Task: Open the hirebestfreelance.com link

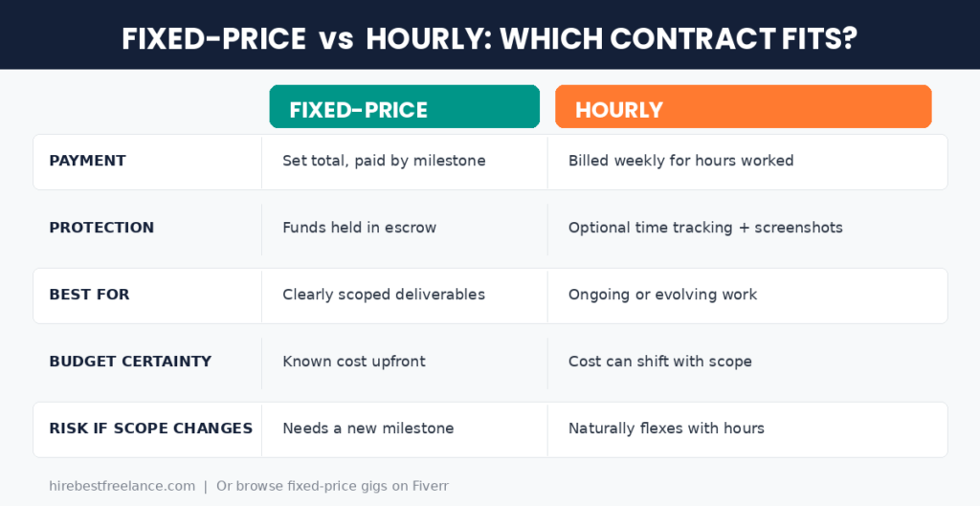Action: pyautogui.click(x=122, y=486)
